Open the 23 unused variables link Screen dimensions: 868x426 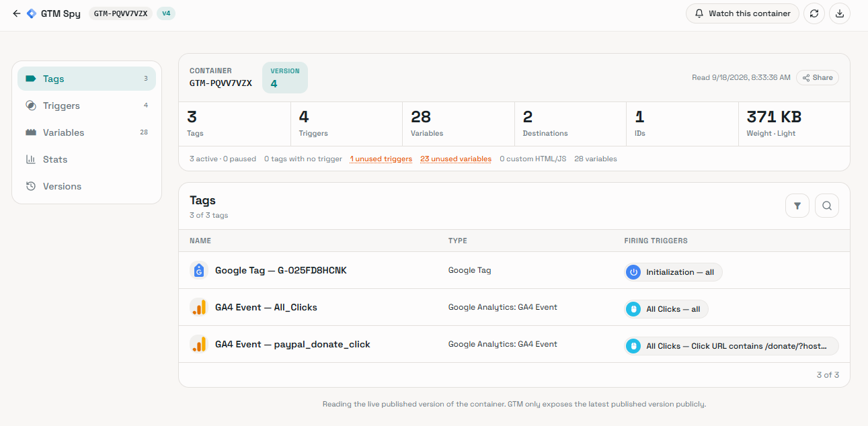click(x=456, y=159)
